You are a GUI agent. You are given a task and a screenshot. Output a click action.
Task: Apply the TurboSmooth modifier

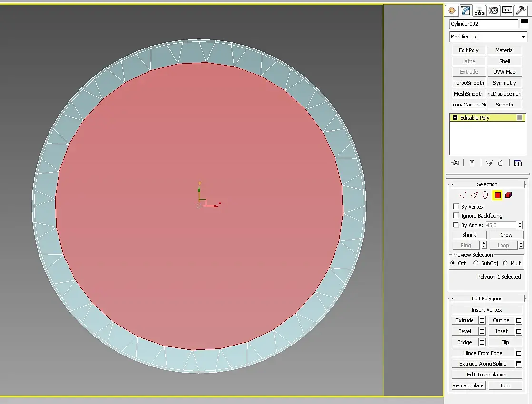pos(469,83)
